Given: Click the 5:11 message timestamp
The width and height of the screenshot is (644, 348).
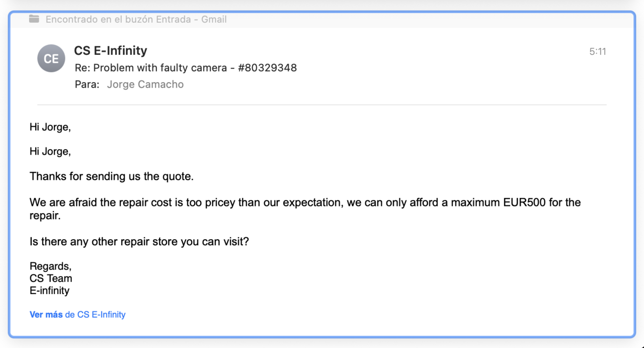Looking at the screenshot, I should pos(598,51).
